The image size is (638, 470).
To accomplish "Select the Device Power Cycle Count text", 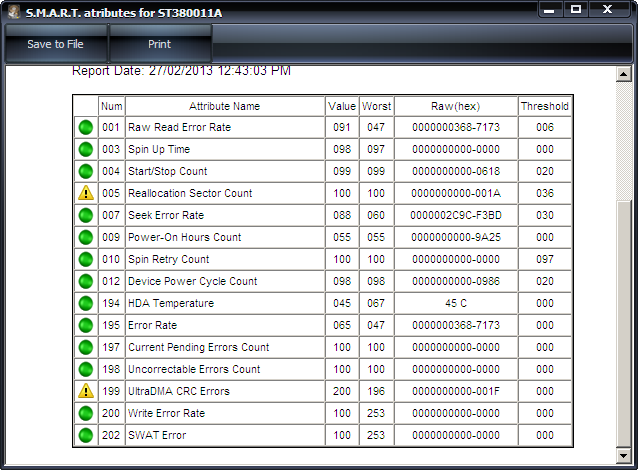I will click(x=192, y=281).
